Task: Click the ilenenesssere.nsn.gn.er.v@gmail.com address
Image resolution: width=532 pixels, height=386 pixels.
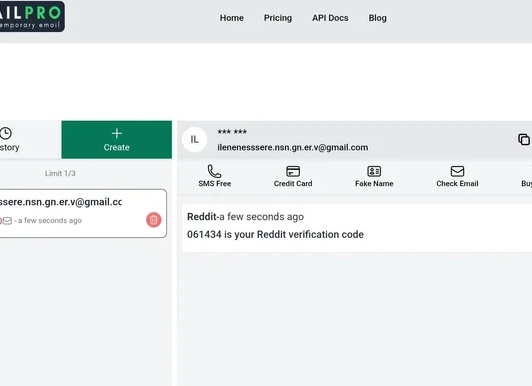Action: [292, 147]
